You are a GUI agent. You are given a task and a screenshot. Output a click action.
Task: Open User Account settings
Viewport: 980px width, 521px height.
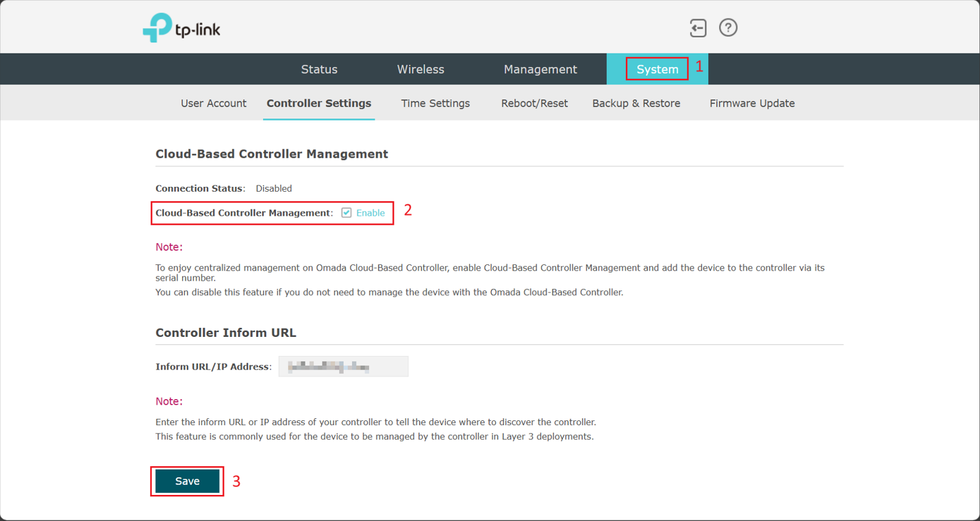tap(214, 103)
